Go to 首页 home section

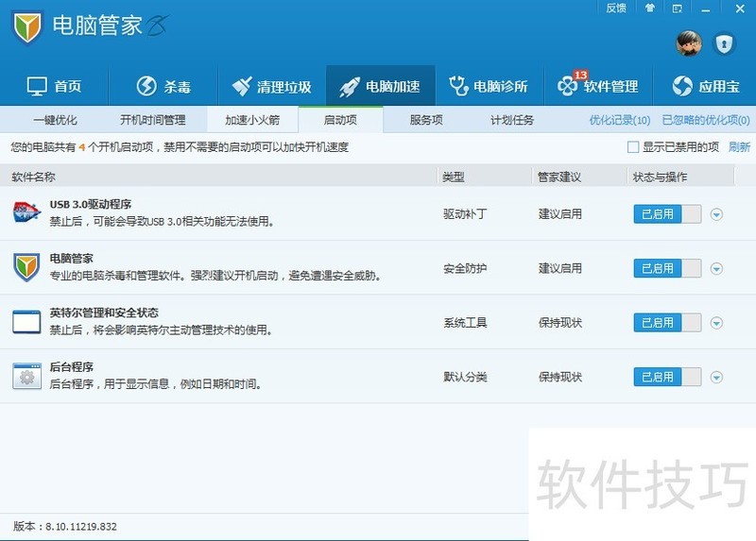point(54,87)
